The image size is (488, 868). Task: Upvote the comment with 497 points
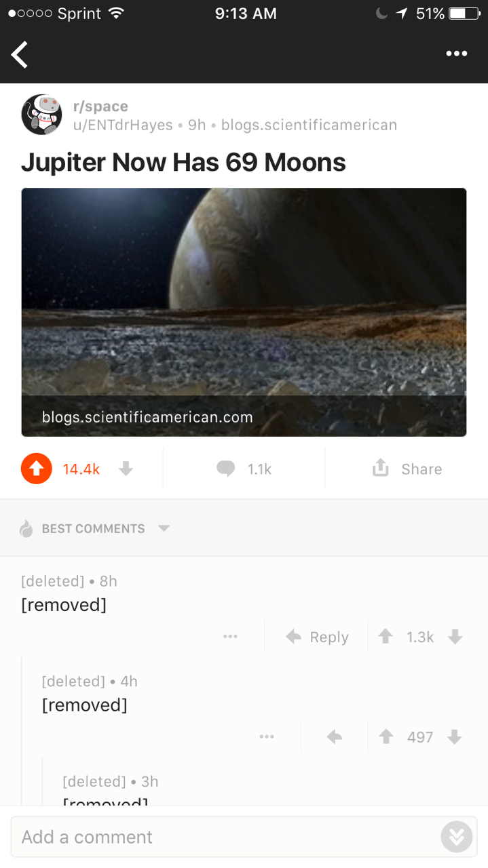coord(386,737)
